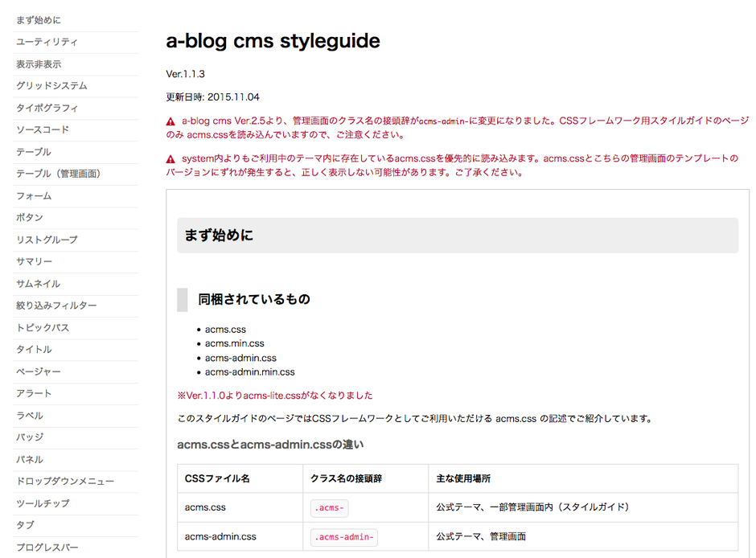Image resolution: width=756 pixels, height=558 pixels.
Task: Select 表示非表示 in the left navigation
Action: (x=39, y=64)
